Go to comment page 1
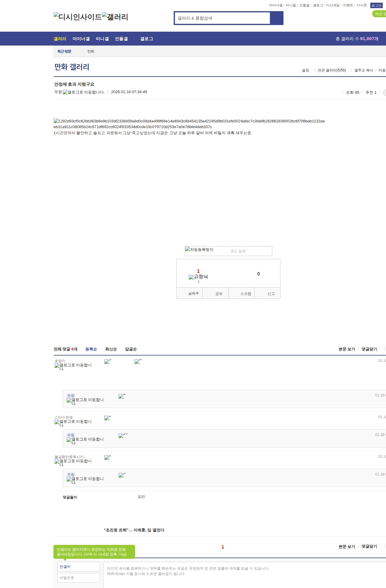The image size is (386, 588). (223, 547)
